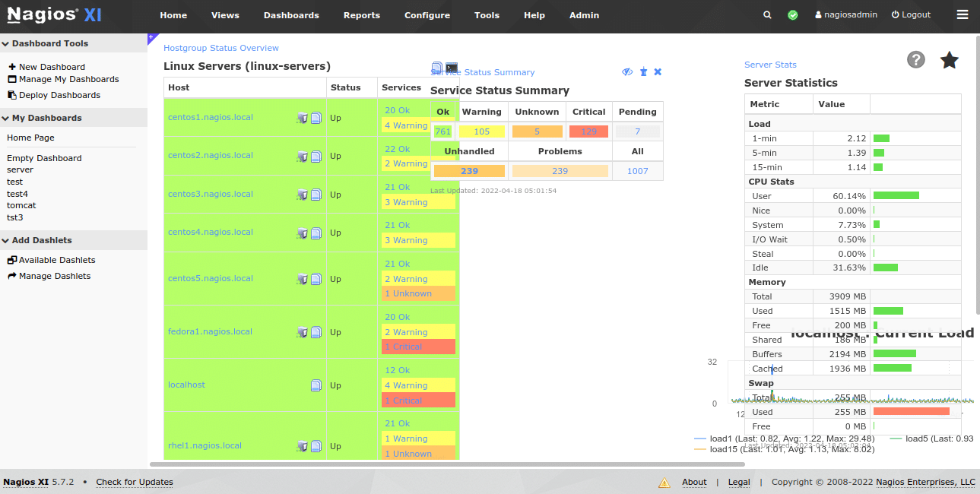View centos3.nagios.local service details page icon
Viewport: 980px width, 494px height.
pyautogui.click(x=316, y=195)
